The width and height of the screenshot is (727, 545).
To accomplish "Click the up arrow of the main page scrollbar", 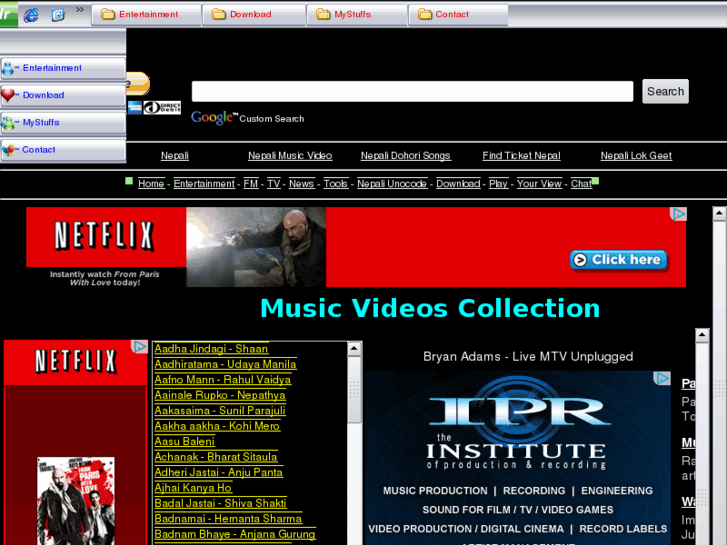I will coord(720,213).
